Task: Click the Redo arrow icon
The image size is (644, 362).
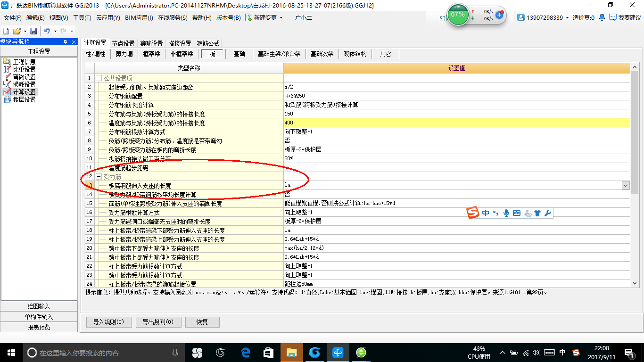Action: [64, 31]
